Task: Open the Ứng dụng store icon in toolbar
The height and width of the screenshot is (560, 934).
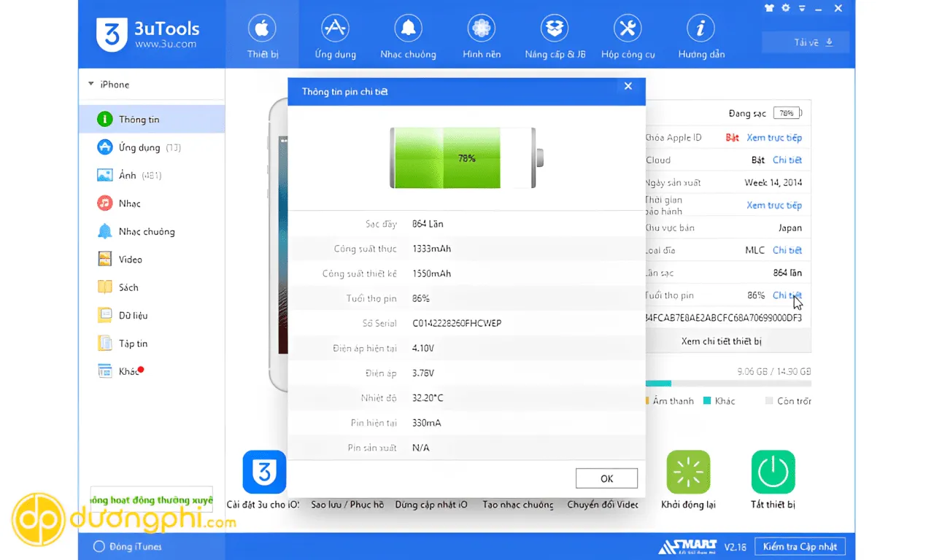Action: (x=335, y=28)
